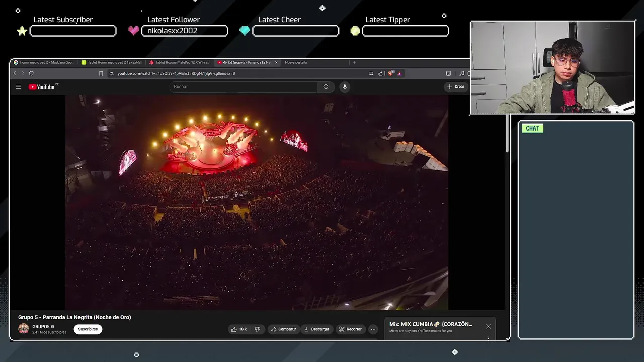The height and width of the screenshot is (362, 644).
Task: Click the pink heart icon by Latest Follower
Action: point(133,31)
